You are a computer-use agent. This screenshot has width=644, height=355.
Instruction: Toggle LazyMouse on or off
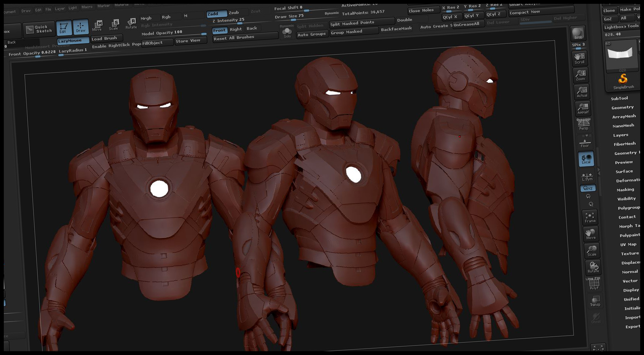pyautogui.click(x=73, y=41)
